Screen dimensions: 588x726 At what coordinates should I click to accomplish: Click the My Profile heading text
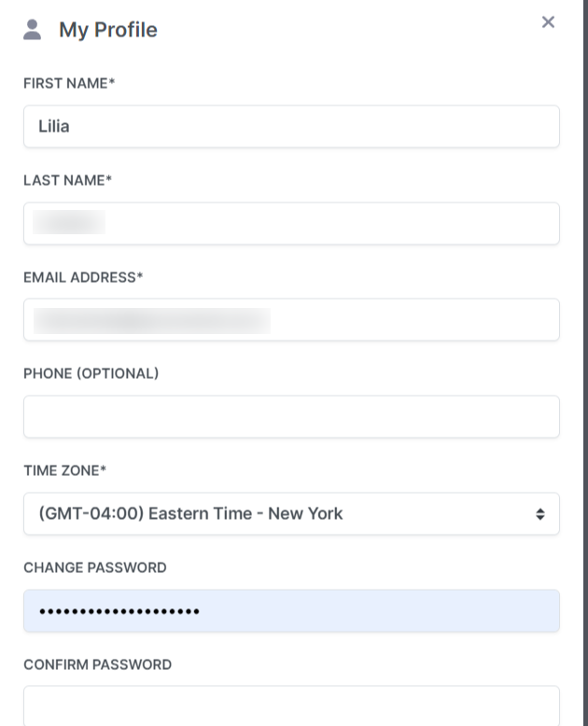pyautogui.click(x=108, y=30)
